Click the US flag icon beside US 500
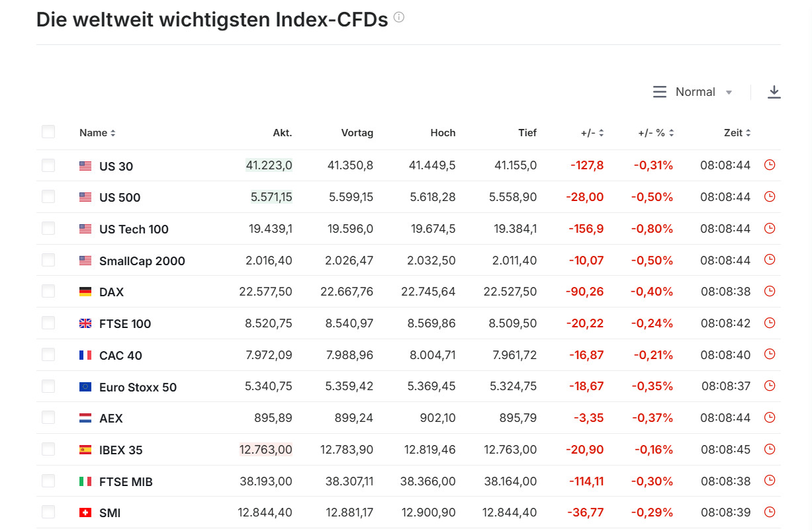This screenshot has height=531, width=812. pos(85,197)
